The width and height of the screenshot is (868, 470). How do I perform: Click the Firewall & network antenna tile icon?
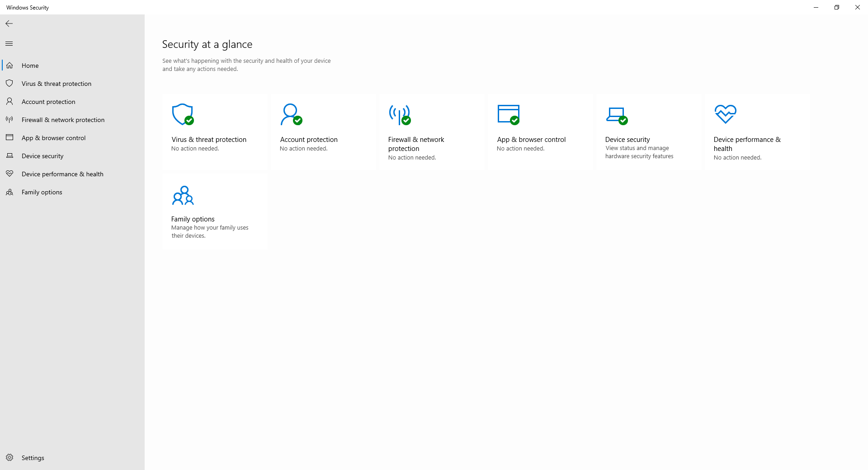click(400, 114)
